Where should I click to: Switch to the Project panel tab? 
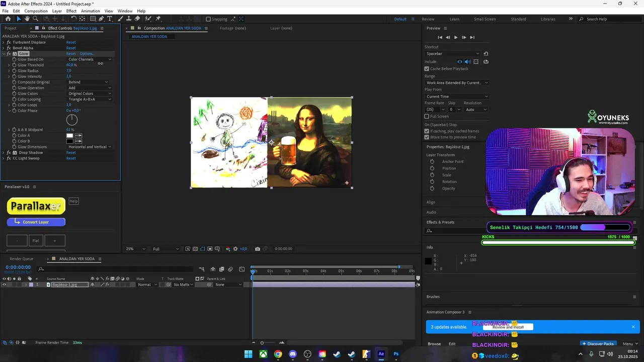pyautogui.click(x=11, y=28)
